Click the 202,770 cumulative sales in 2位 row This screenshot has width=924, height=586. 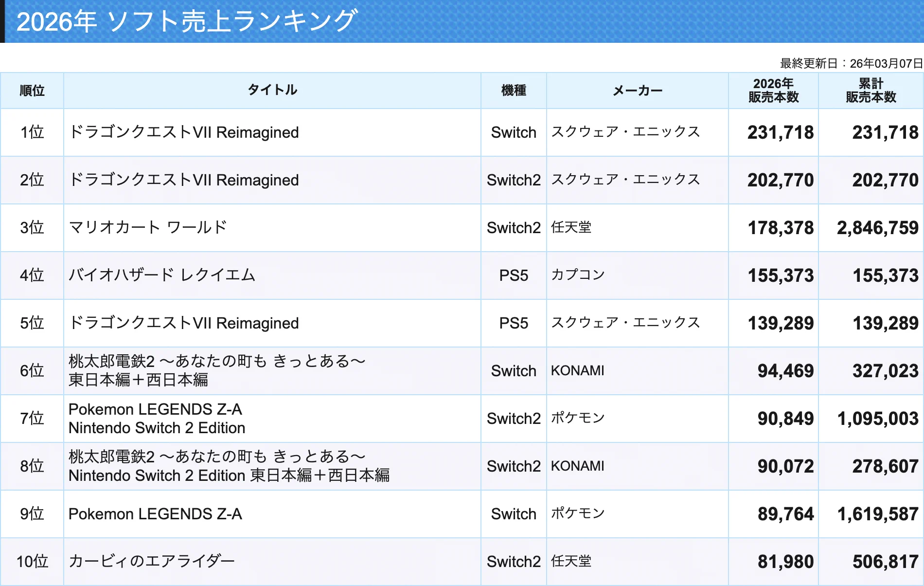(x=885, y=180)
